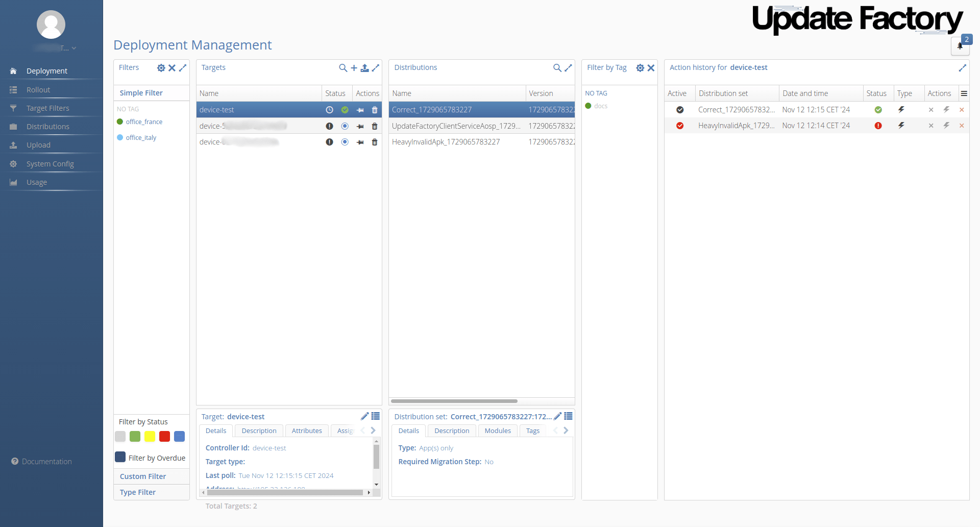The height and width of the screenshot is (527, 980).
Task: Click the Target details vertical scrollbar
Action: pyautogui.click(x=376, y=457)
